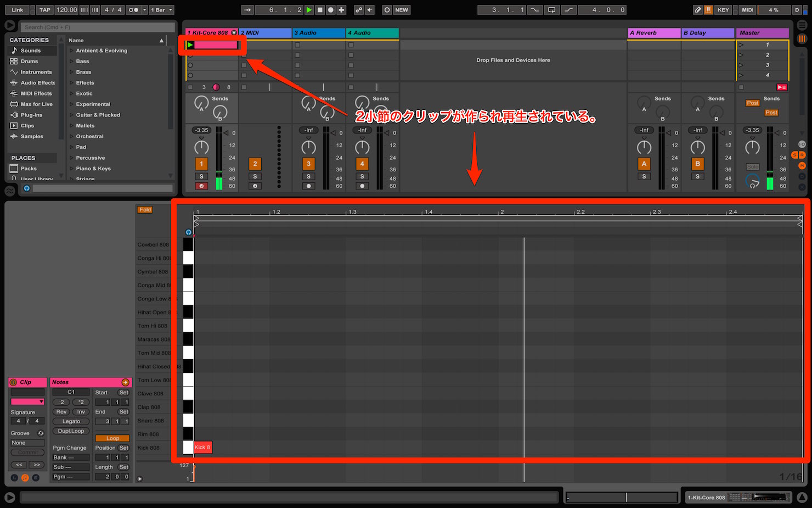This screenshot has height=508, width=812.
Task: Click the Arrangement Record button
Action: tap(331, 10)
